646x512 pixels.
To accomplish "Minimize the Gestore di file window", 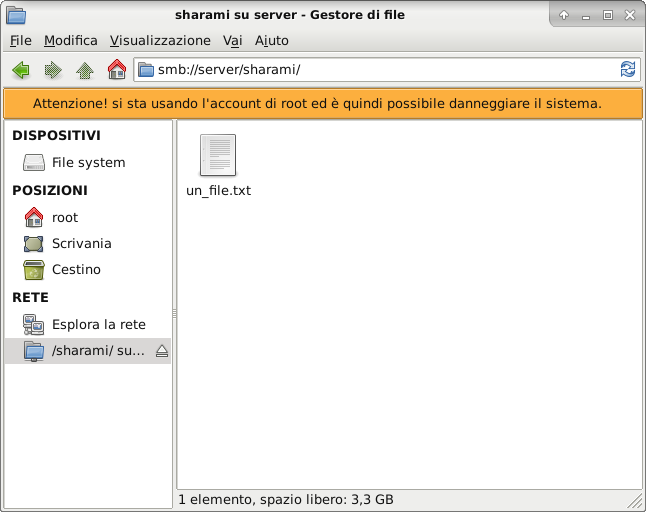I will point(586,16).
